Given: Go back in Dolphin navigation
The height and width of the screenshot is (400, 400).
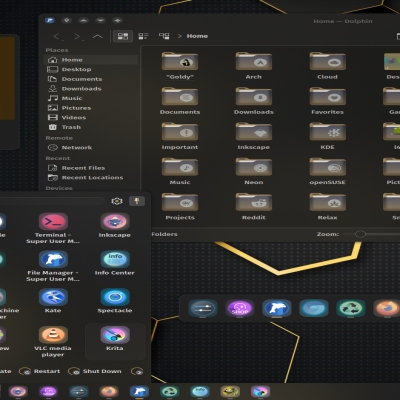Looking at the screenshot, I should pos(58,36).
